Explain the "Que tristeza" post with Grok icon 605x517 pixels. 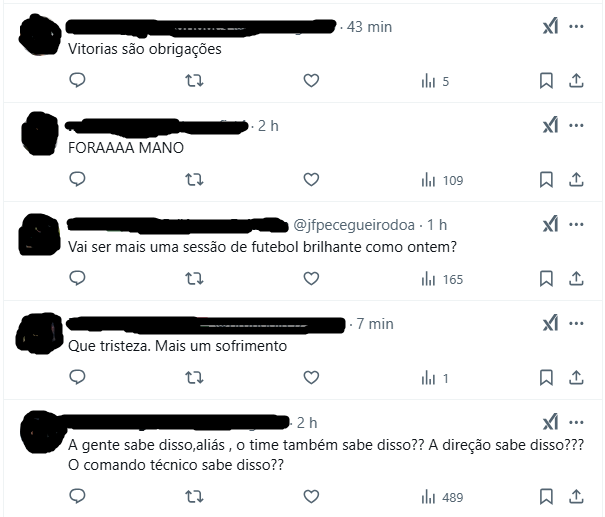point(550,323)
